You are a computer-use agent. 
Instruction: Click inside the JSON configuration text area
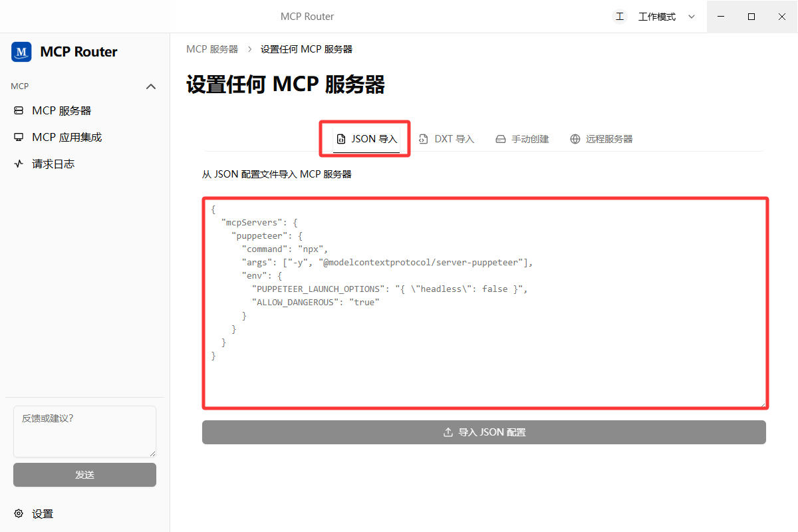pos(485,303)
